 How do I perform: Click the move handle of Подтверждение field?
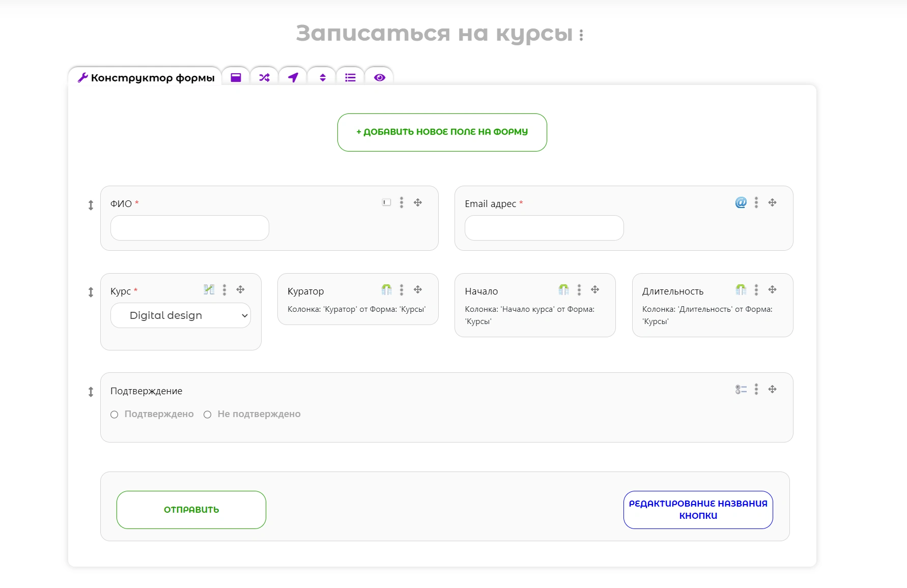772,389
